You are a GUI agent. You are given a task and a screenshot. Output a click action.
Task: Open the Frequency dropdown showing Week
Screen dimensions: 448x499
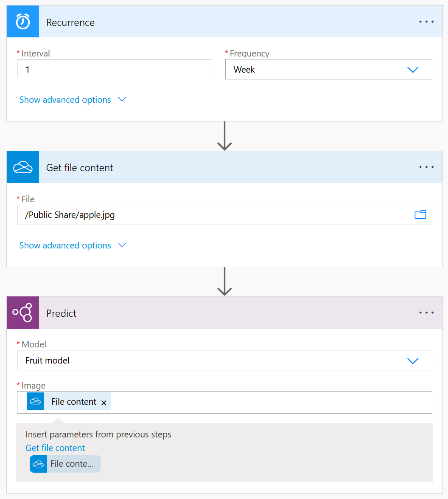[x=328, y=69]
